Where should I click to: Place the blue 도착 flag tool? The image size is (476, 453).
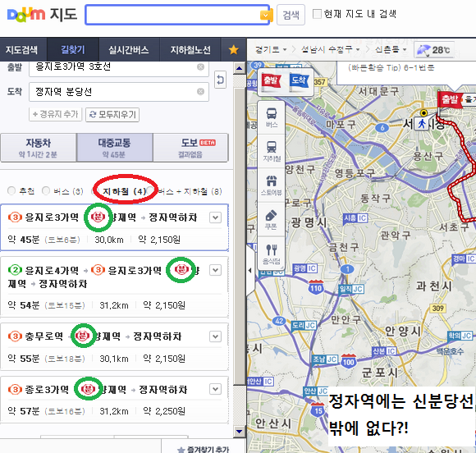pos(299,81)
